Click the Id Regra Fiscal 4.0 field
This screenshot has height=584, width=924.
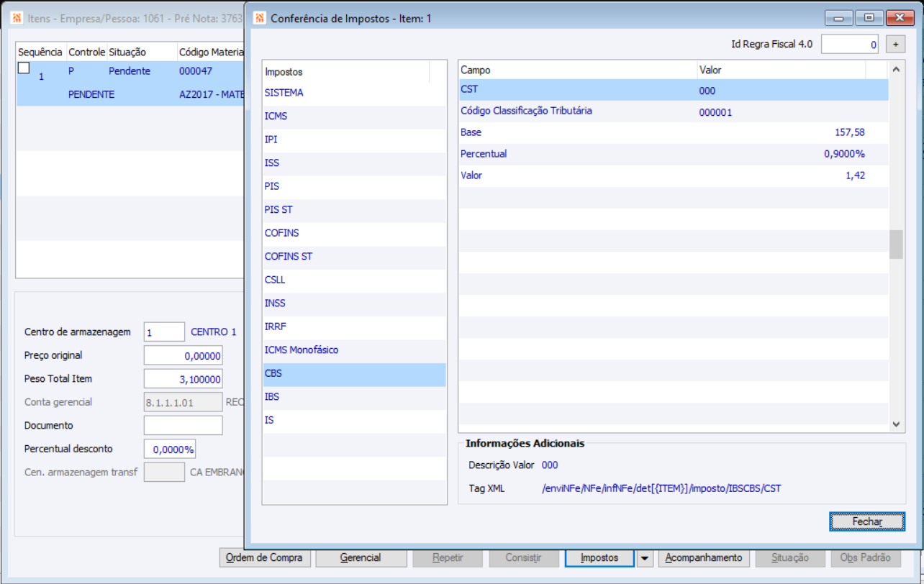(x=850, y=44)
